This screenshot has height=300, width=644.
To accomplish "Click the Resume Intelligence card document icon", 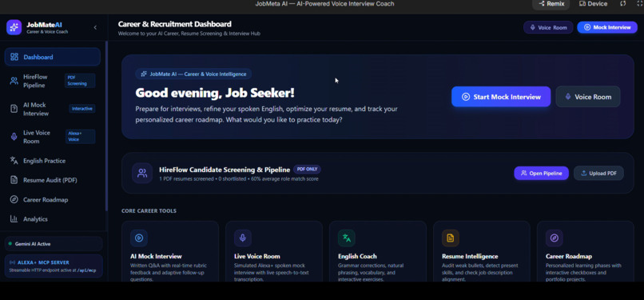I will (x=450, y=238).
